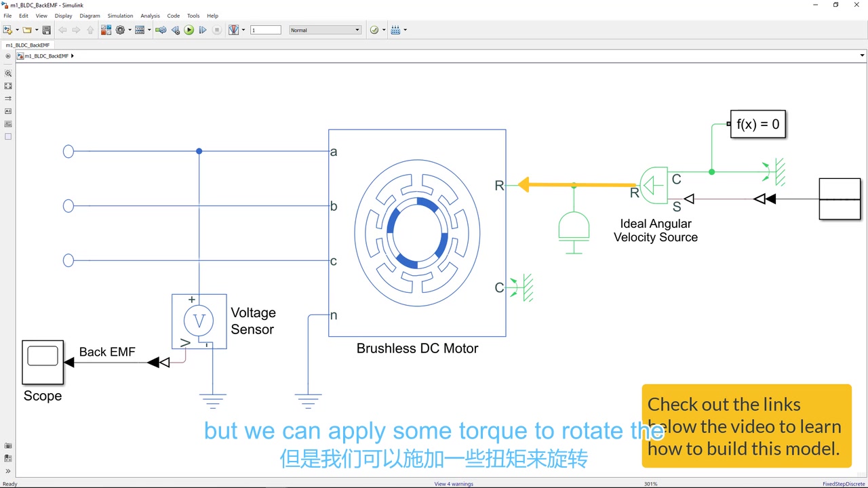Viewport: 868px width, 488px height.
Task: Open the Model Explorer icon
Action: (140, 29)
